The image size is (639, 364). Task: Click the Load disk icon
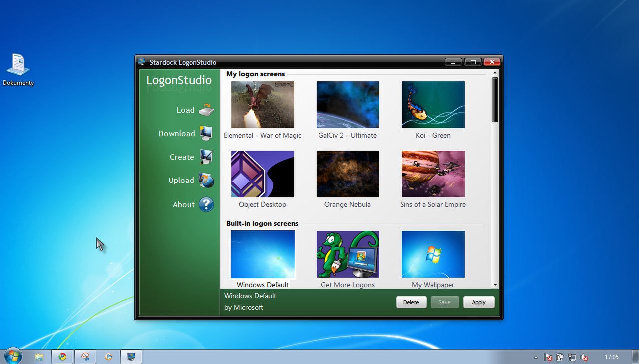point(206,110)
